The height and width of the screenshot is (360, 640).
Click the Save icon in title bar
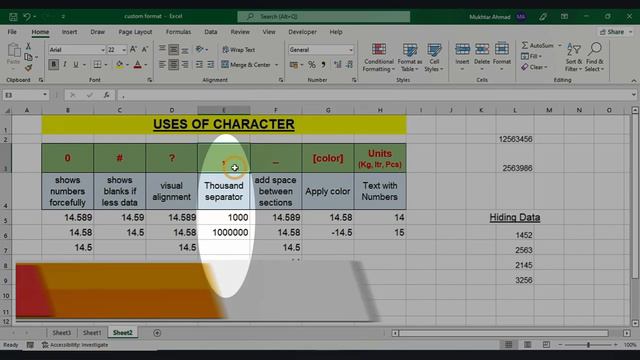(13, 17)
